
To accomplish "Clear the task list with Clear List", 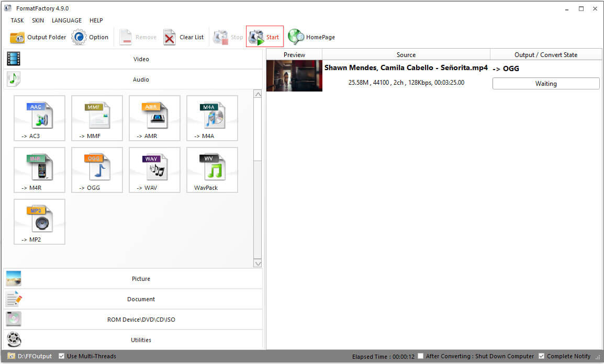I will [184, 37].
